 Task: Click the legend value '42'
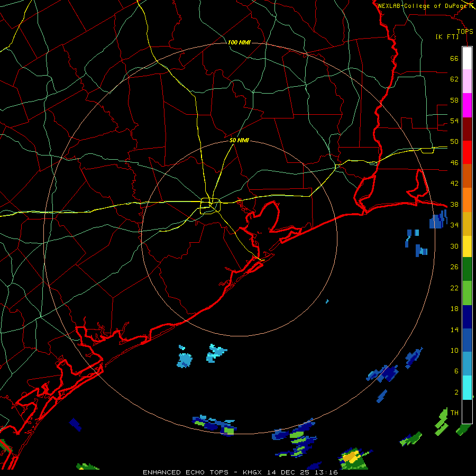454,184
